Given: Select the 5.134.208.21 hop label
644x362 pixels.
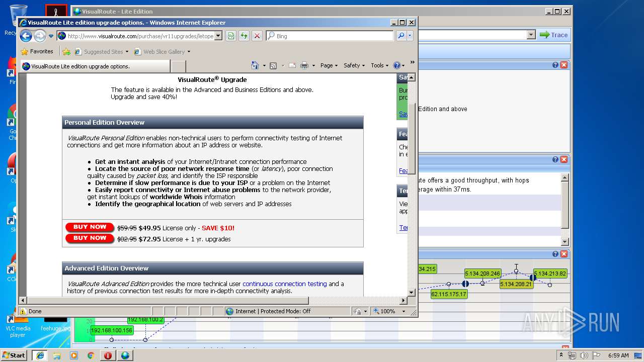Looking at the screenshot, I should point(516,284).
